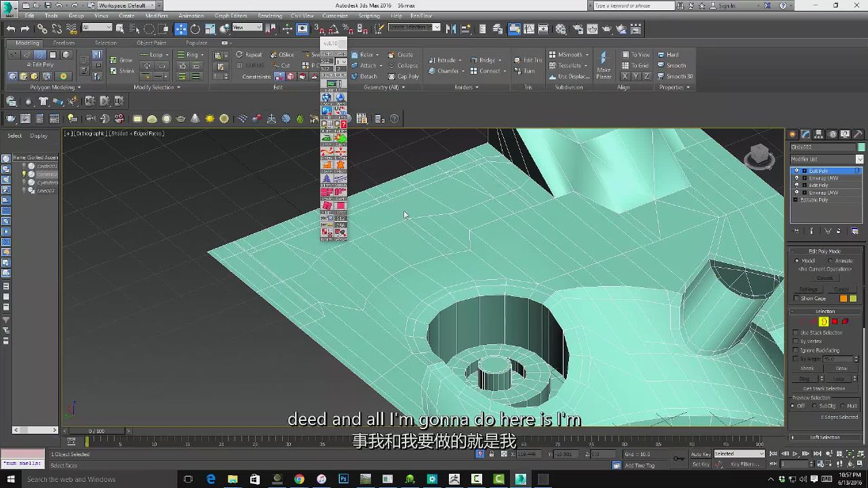Toggle By Vertex checkbox
The image size is (868, 488).
point(797,342)
